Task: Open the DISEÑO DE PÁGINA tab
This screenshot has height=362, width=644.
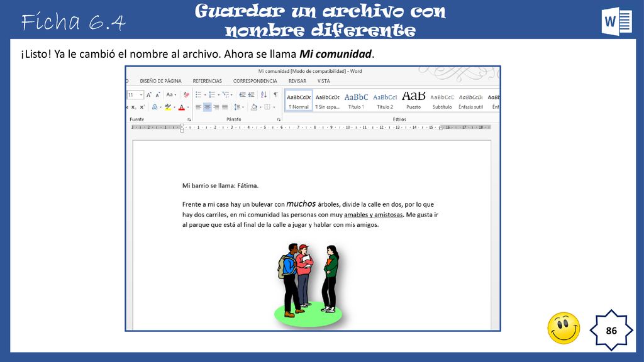Action: tap(160, 81)
